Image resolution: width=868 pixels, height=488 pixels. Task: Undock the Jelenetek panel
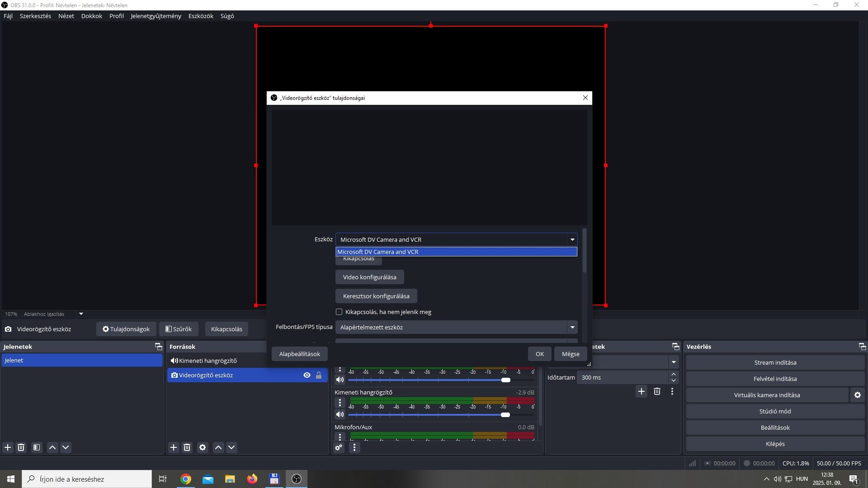pyautogui.click(x=159, y=347)
